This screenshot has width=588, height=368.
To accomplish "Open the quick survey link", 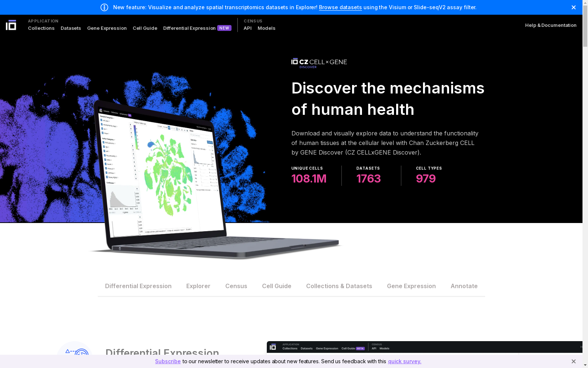I will (405, 361).
